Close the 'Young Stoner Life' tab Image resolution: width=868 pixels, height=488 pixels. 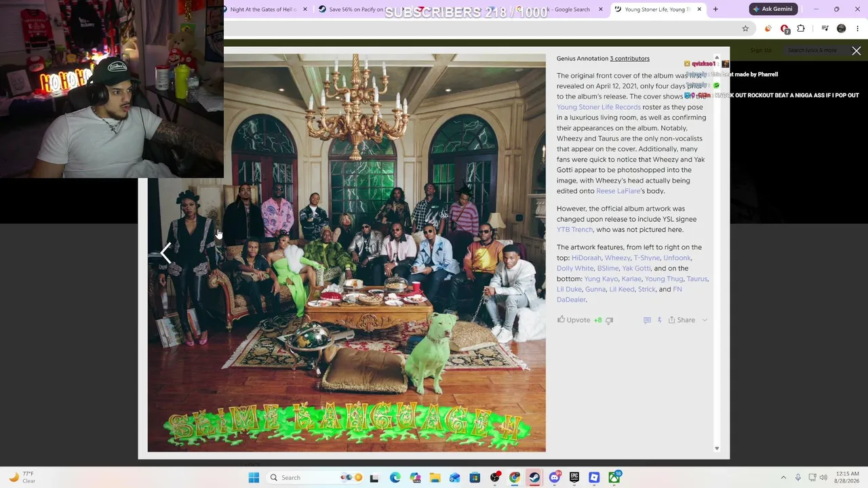[699, 9]
